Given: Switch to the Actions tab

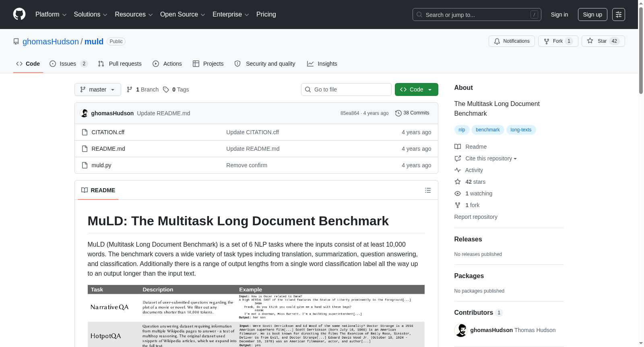Looking at the screenshot, I should click(167, 64).
